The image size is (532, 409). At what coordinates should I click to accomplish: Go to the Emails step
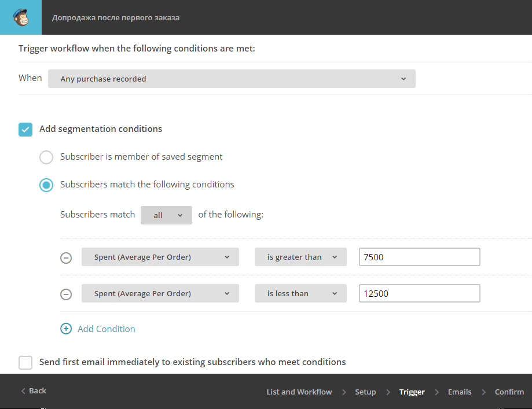[460, 392]
